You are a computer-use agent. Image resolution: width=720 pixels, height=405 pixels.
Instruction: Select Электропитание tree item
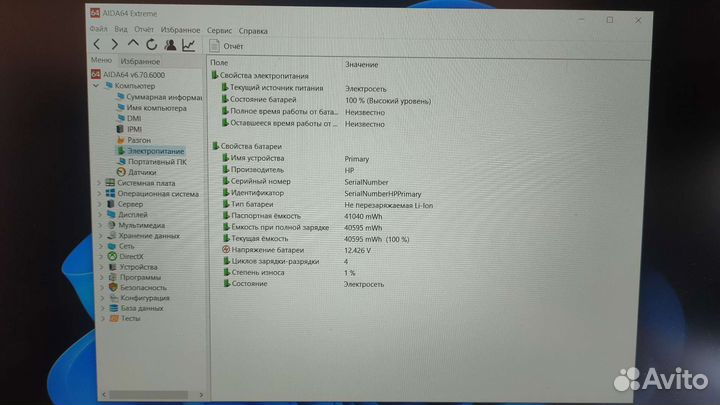(x=155, y=151)
